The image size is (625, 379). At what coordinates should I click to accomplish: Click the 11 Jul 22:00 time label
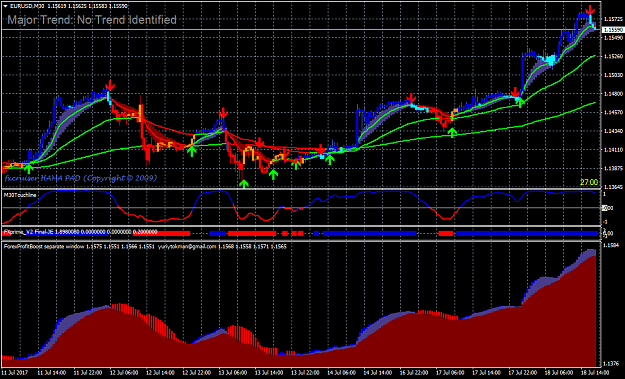88,373
